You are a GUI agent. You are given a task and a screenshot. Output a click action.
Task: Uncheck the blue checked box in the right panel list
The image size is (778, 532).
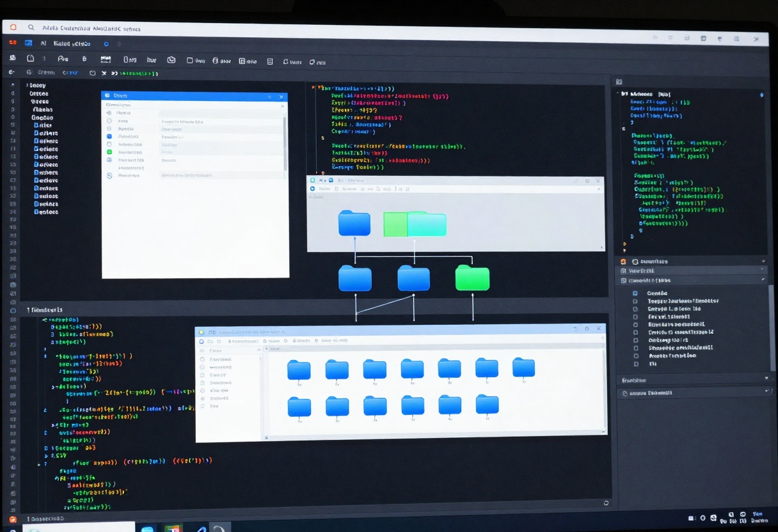coord(635,293)
